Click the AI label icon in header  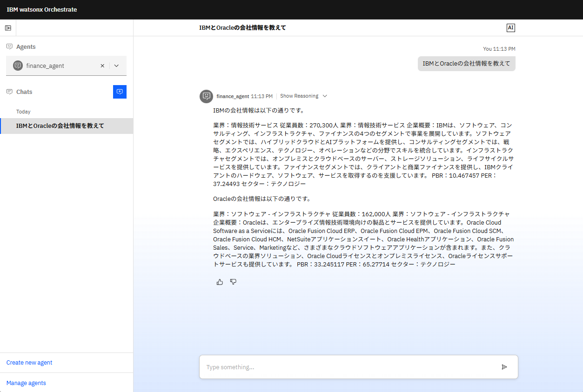coord(510,28)
